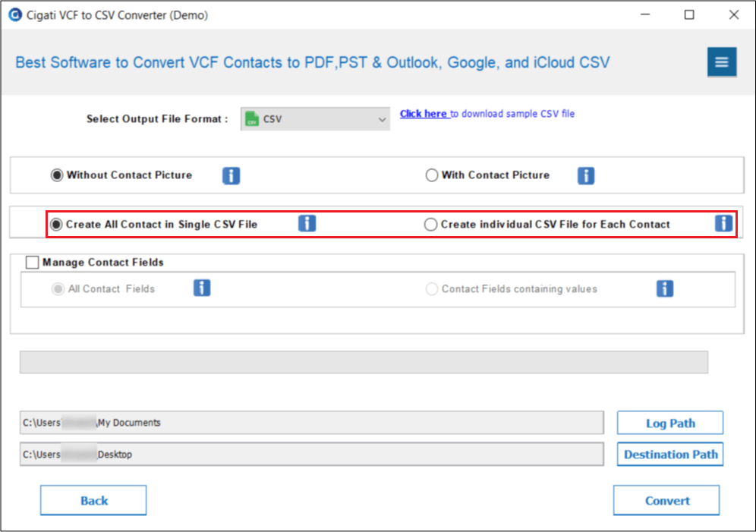The height and width of the screenshot is (532, 756).
Task: Click the My Documents log path field
Action: pos(311,423)
